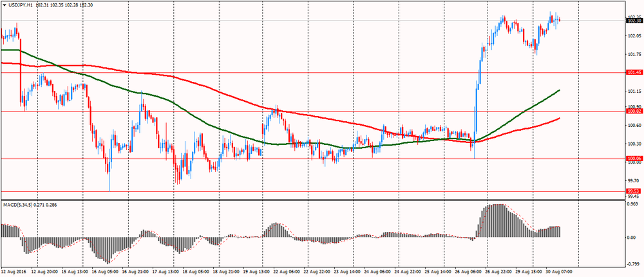Click the 99.70 price scale value

(x=634, y=180)
